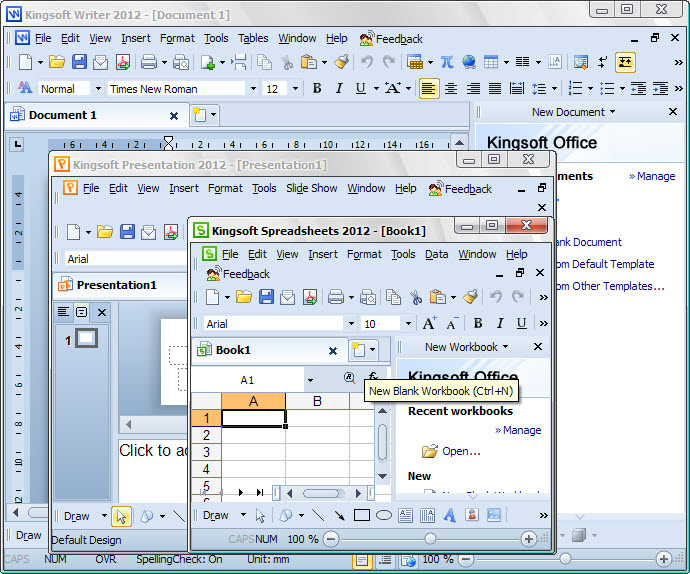Decrease font size in Spreadsheets toolbar
Screen dimensions: 690x574
click(452, 324)
